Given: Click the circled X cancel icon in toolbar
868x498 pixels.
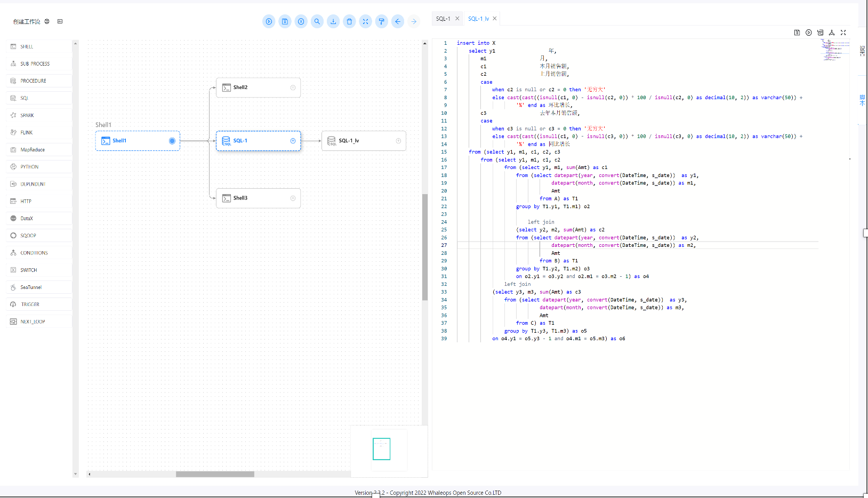Looking at the screenshot, I should (301, 21).
